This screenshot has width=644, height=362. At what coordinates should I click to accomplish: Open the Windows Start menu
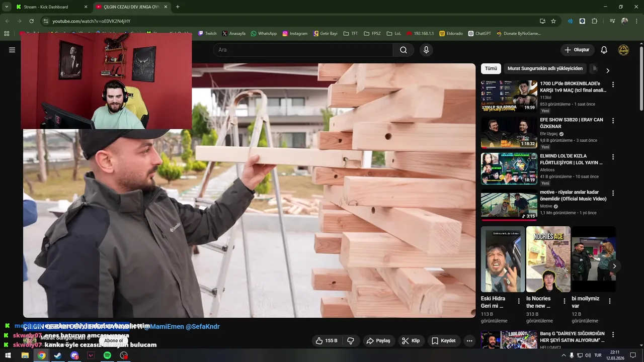[8, 355]
